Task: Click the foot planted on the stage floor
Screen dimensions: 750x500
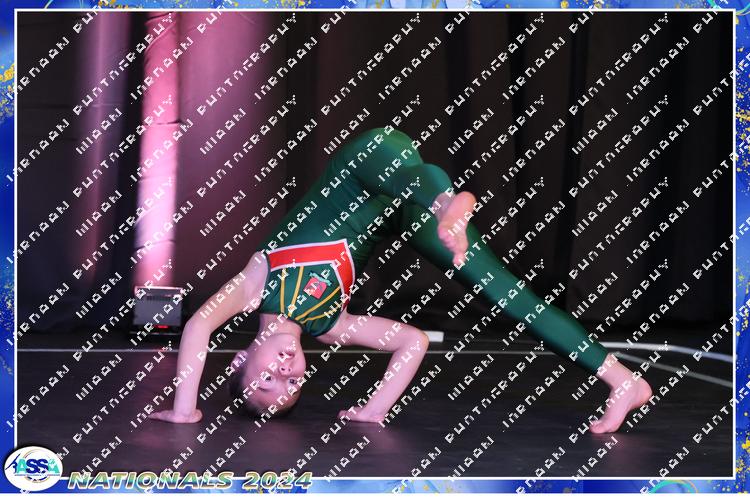Action: tap(620, 402)
